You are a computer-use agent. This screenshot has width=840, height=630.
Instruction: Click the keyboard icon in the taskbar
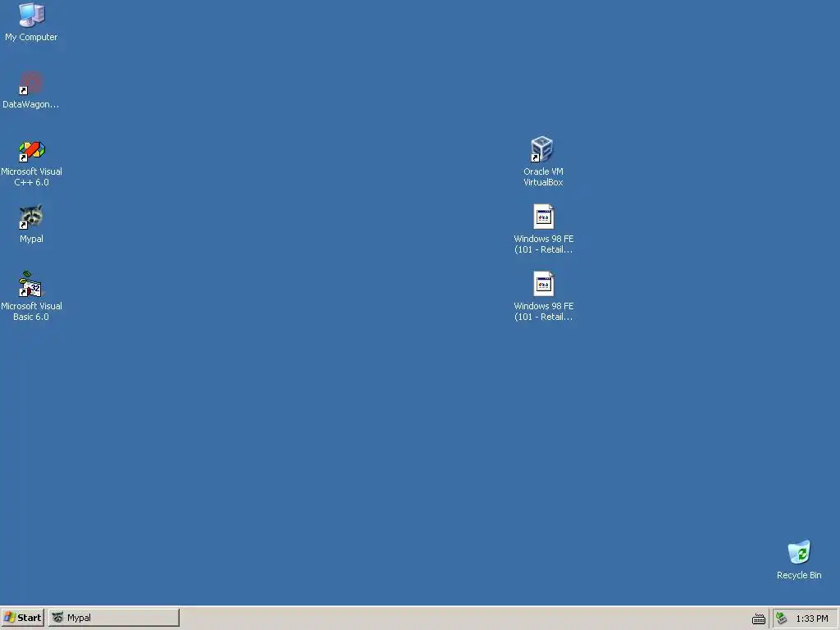coord(759,619)
